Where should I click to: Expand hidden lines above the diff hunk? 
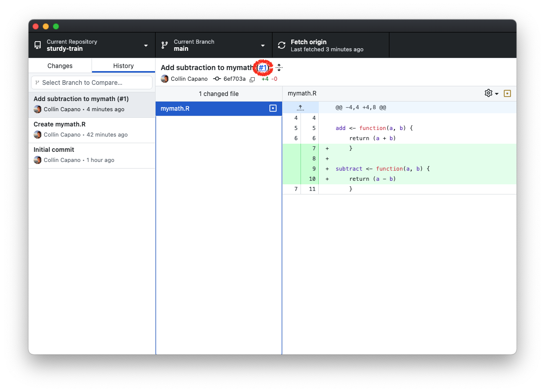(x=300, y=108)
